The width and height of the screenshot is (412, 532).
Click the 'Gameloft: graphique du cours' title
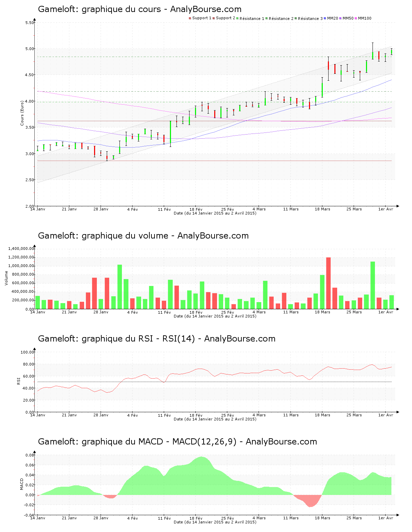click(140, 9)
